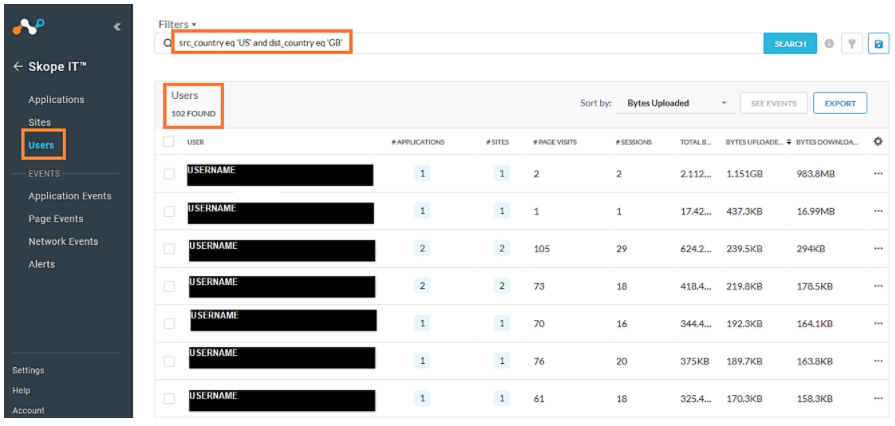Go back using Skope IT arrow

pyautogui.click(x=18, y=67)
